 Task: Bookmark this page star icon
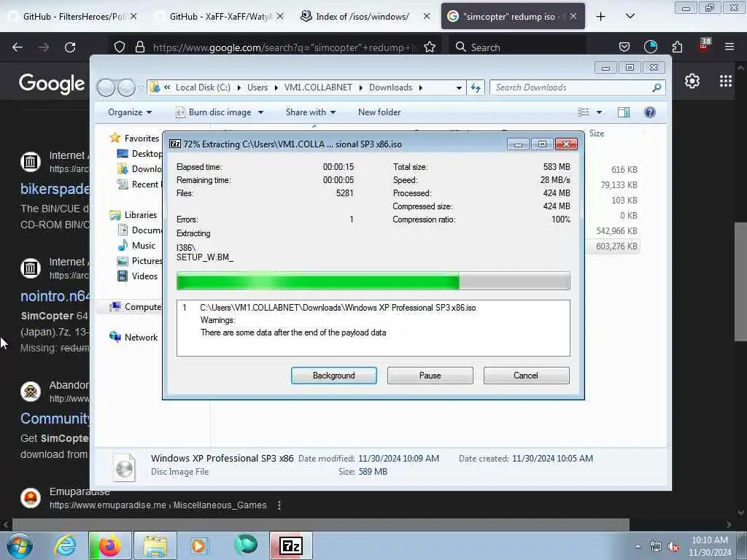pos(429,47)
